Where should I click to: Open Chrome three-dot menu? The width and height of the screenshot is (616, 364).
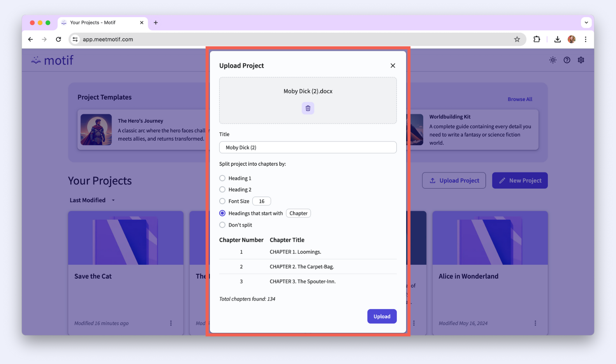point(585,39)
